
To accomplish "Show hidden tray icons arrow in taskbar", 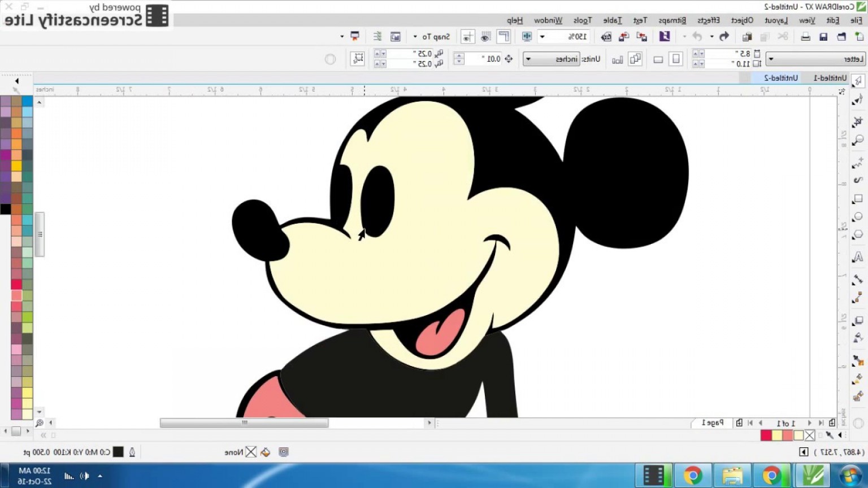I will tap(100, 476).
